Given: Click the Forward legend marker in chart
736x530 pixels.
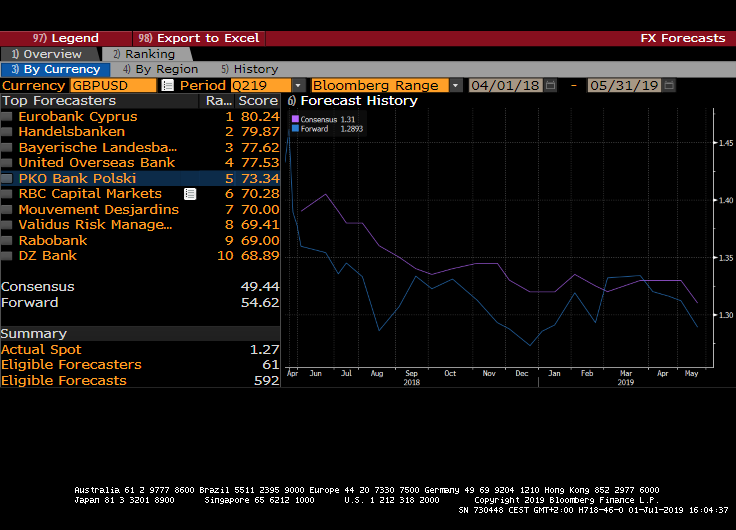Looking at the screenshot, I should [x=295, y=128].
